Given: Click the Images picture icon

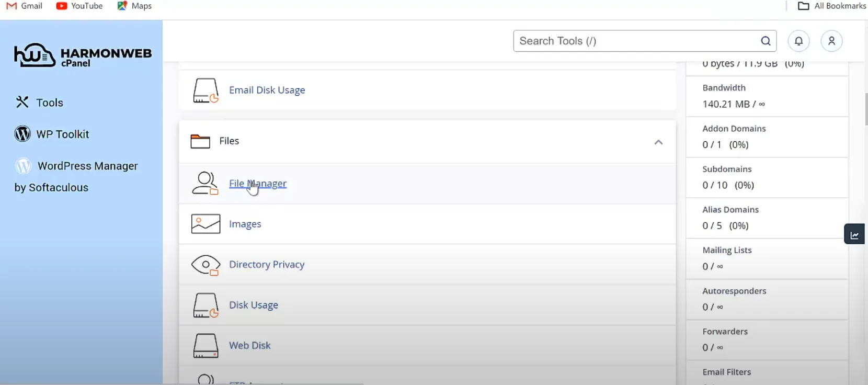Looking at the screenshot, I should 205,224.
